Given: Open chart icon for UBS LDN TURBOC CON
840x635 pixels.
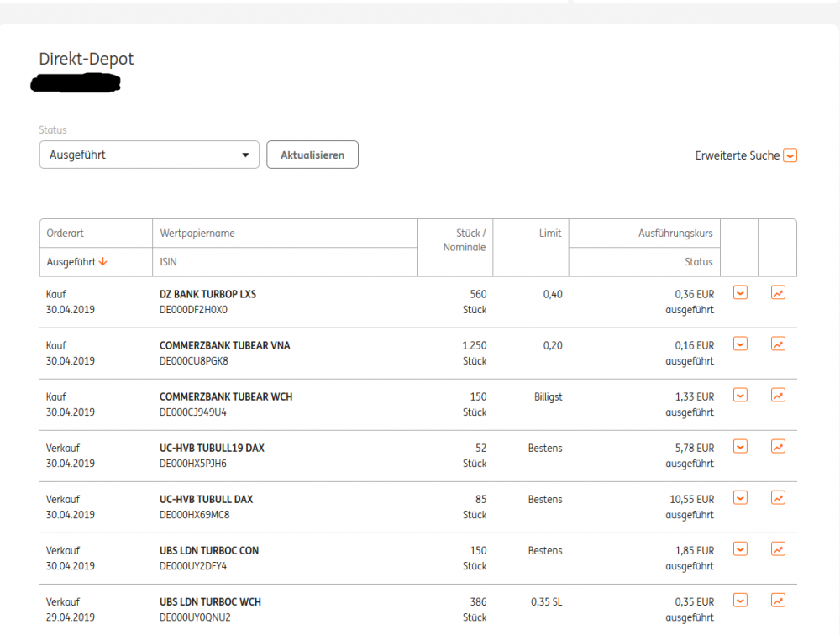Looking at the screenshot, I should 778,549.
